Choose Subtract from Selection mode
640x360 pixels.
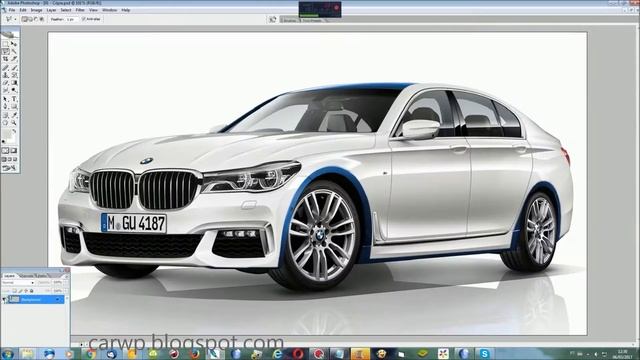(36, 19)
